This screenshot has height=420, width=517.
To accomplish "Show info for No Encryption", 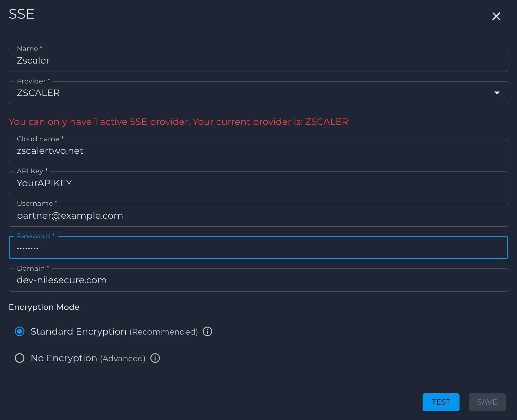I will [x=155, y=358].
